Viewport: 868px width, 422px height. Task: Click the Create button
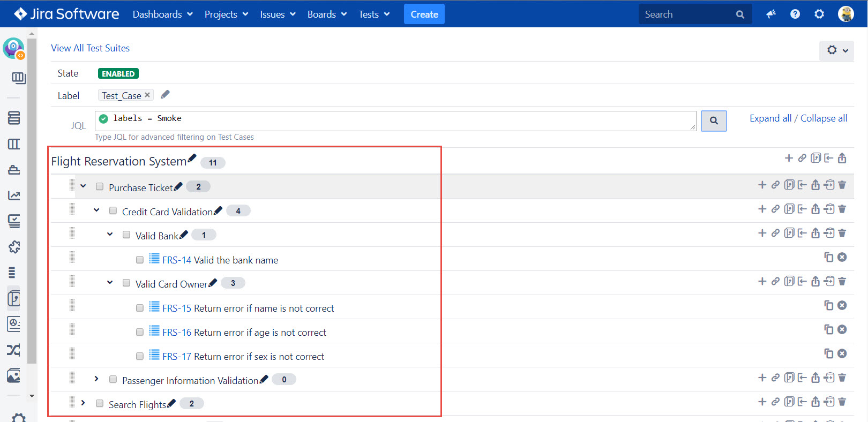coord(424,14)
